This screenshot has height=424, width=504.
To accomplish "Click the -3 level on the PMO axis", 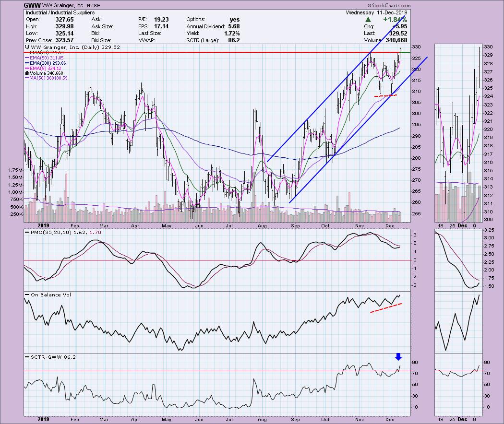I will tap(414, 285).
